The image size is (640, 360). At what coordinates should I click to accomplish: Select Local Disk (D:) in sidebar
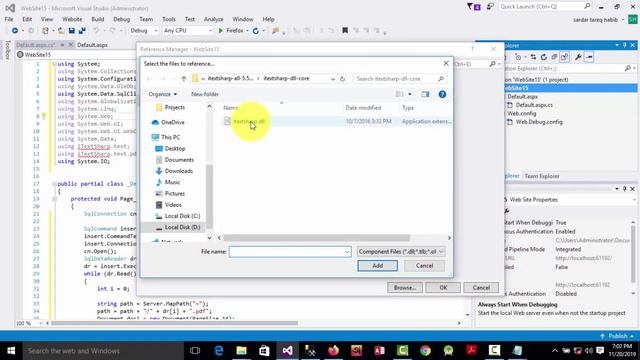point(182,227)
